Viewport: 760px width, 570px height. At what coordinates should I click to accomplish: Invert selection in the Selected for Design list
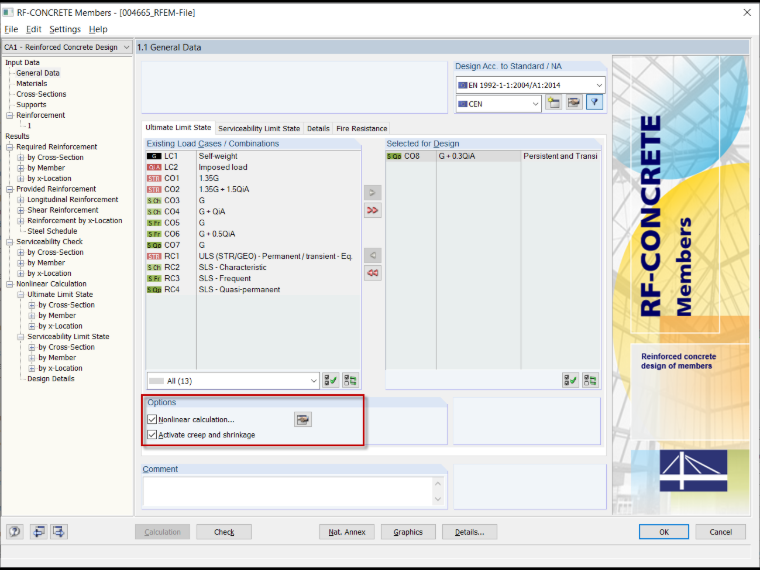tap(590, 380)
